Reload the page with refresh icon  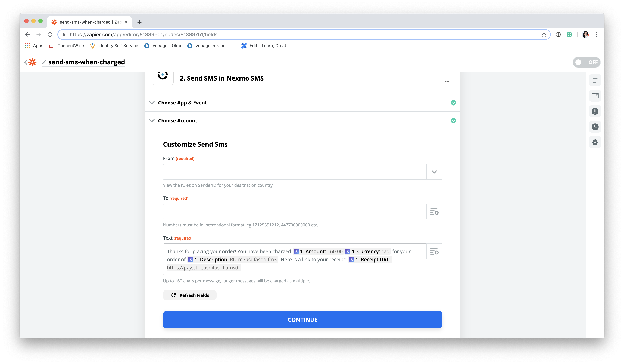point(50,35)
